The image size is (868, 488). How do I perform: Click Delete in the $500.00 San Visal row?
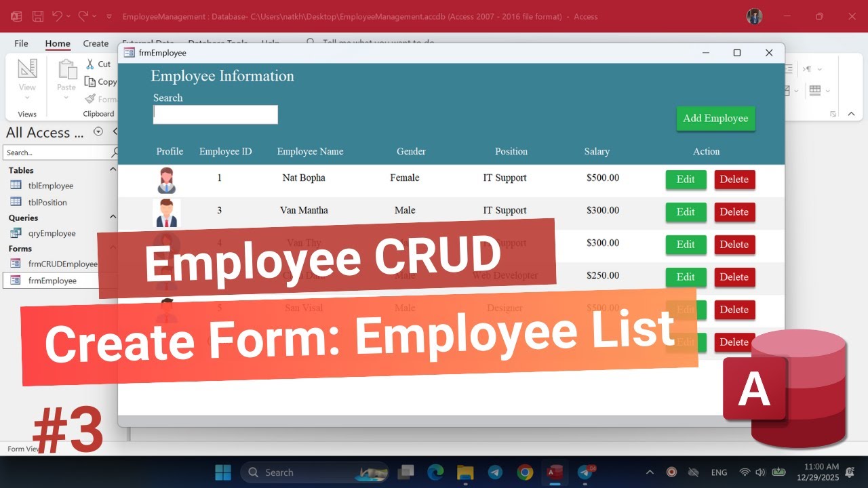coord(734,310)
